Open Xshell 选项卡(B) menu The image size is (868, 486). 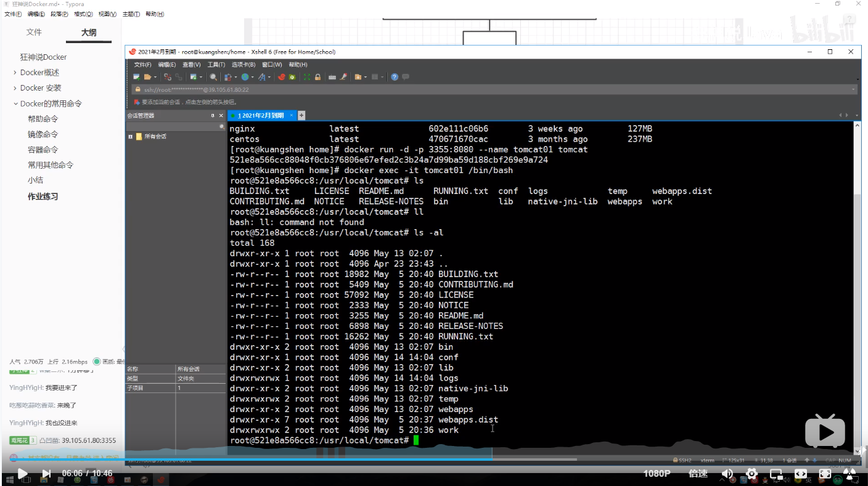coord(244,65)
